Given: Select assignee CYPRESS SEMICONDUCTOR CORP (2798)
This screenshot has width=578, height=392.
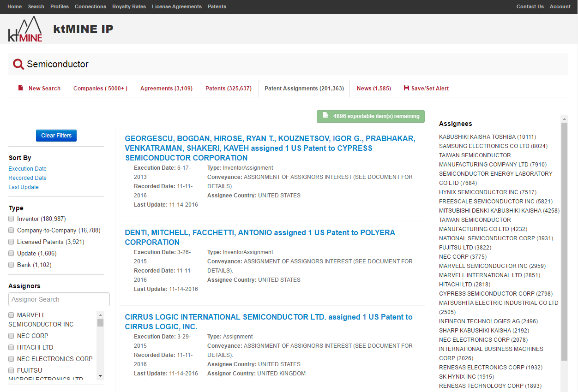Looking at the screenshot, I should (496, 294).
